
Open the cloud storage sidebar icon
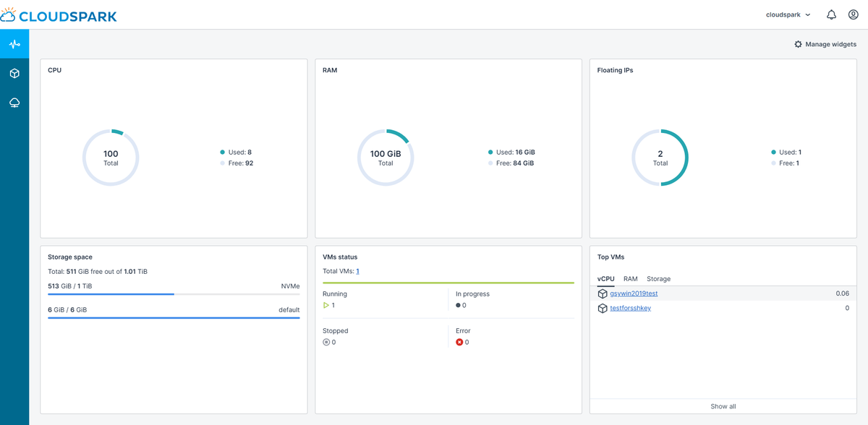pyautogui.click(x=14, y=103)
